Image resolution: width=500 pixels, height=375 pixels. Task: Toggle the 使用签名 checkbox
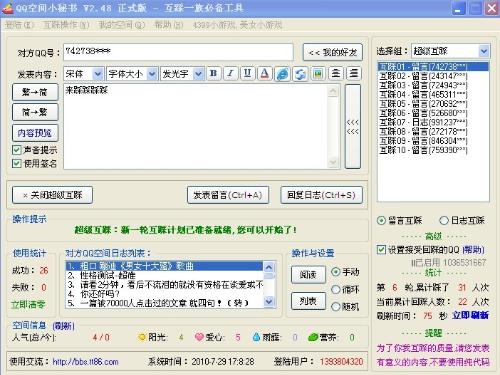[x=17, y=163]
